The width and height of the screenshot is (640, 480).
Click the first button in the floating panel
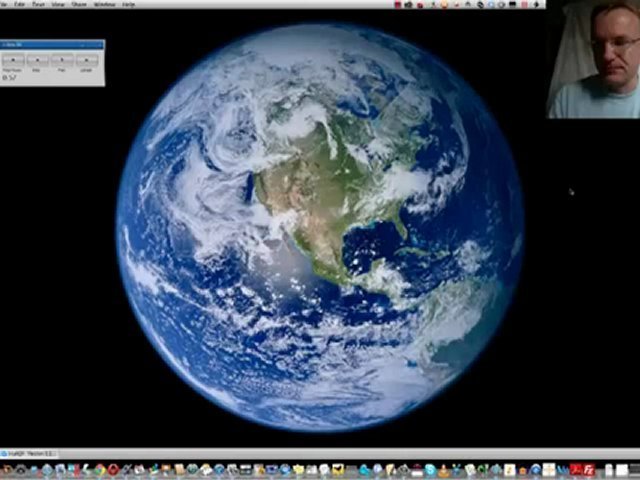coord(13,60)
